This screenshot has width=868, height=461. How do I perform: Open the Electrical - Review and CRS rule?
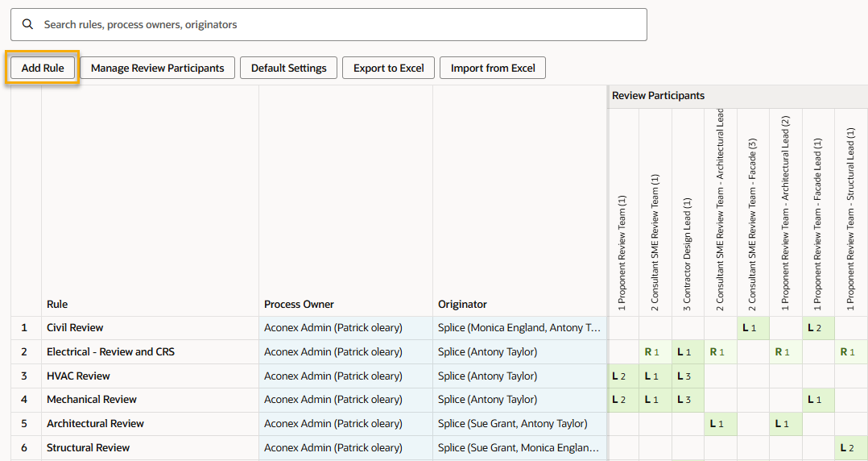110,352
